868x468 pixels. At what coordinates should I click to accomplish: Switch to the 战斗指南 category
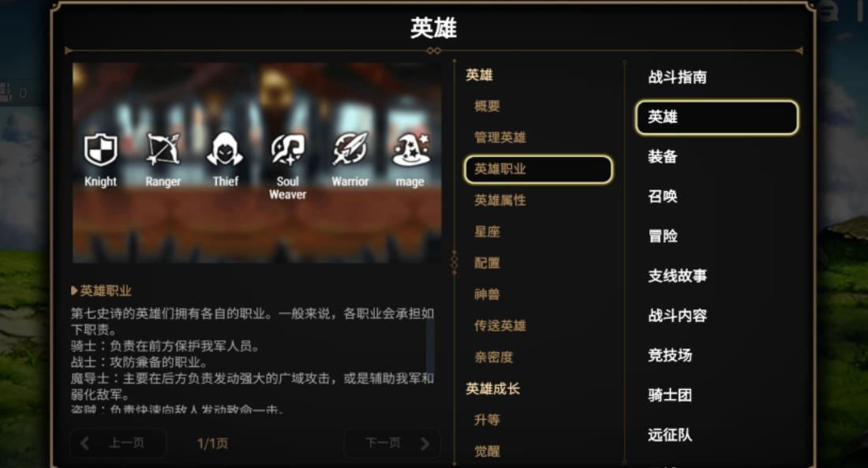click(x=678, y=77)
